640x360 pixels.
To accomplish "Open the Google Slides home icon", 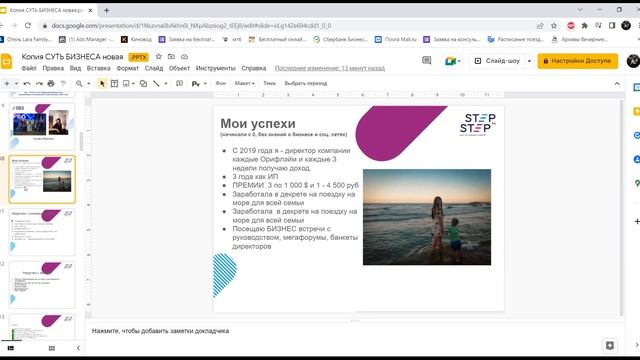I will 6,62.
